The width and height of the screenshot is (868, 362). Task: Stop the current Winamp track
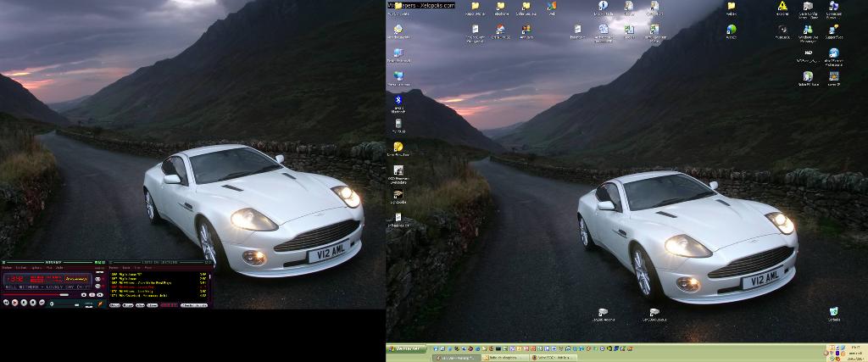click(33, 303)
